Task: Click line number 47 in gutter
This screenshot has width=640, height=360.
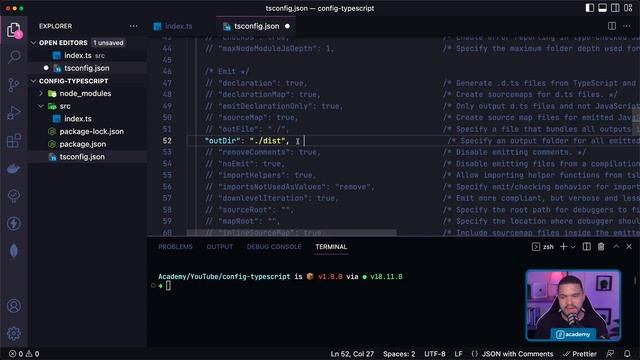Action: coord(167,83)
